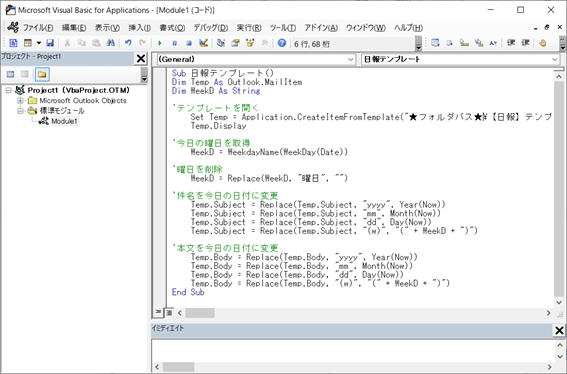The width and height of the screenshot is (567, 374).
Task: Collapse the Project1 (VbaProject.OTM) node
Action: 8,90
